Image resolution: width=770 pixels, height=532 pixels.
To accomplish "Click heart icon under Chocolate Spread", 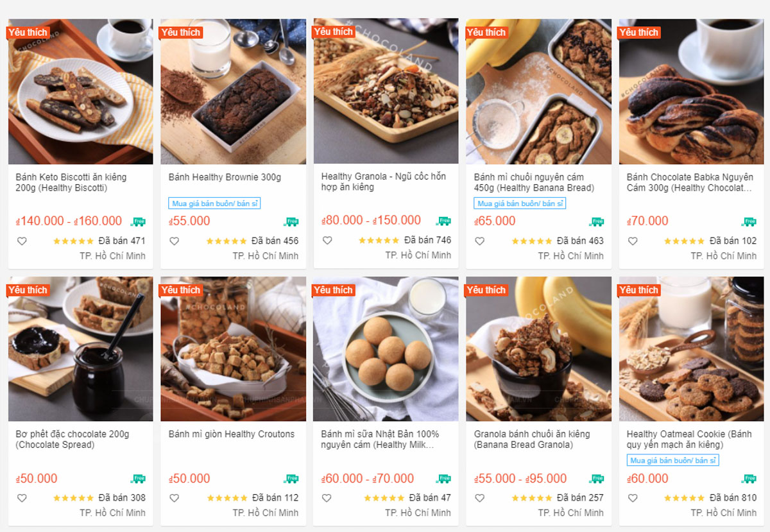I will click(x=22, y=498).
